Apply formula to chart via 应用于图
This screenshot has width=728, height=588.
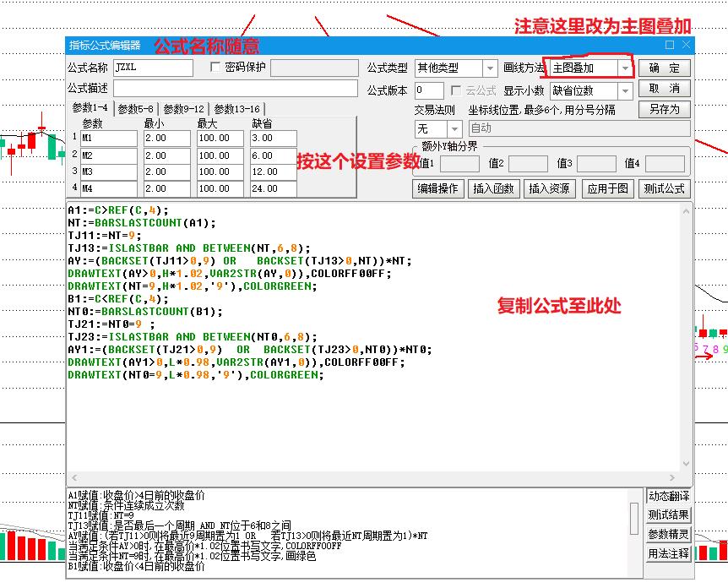click(608, 188)
